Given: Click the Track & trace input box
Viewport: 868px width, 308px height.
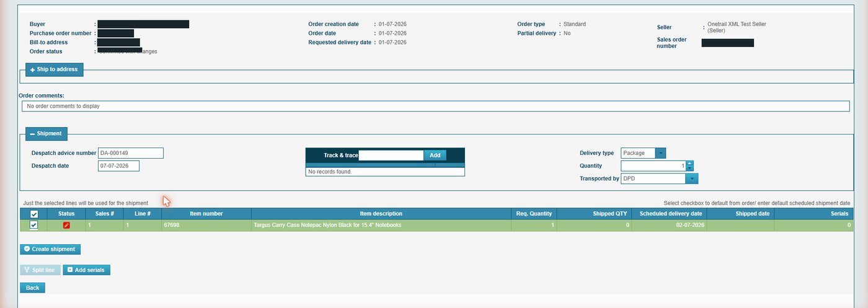Looking at the screenshot, I should pos(391,155).
